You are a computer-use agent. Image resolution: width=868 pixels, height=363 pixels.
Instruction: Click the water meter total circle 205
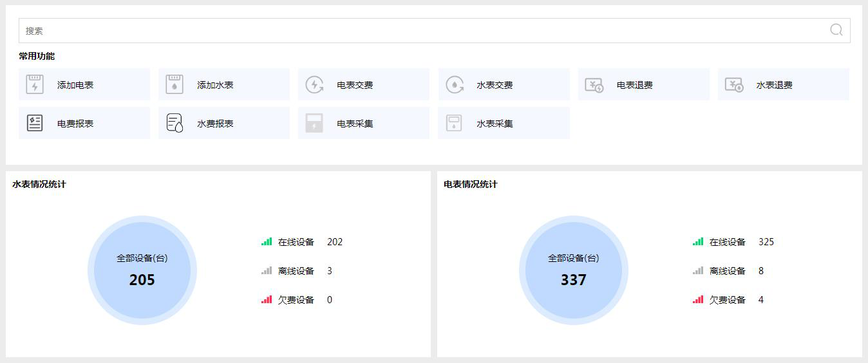tap(142, 270)
